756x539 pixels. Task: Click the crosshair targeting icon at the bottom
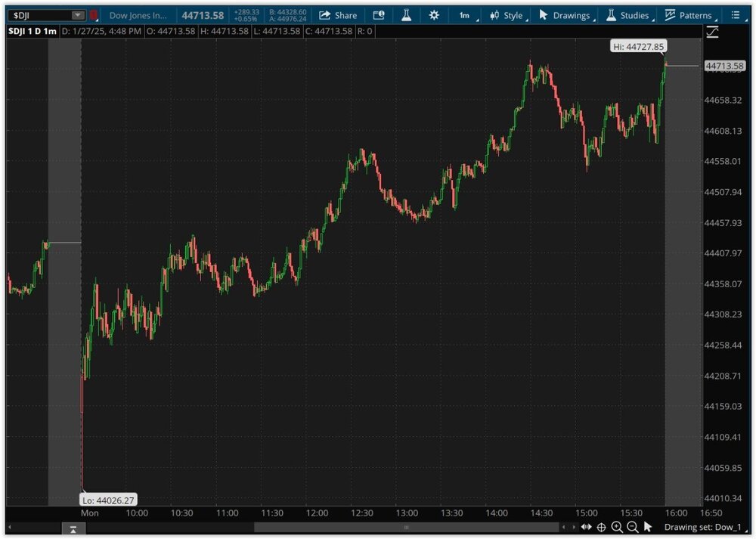[601, 527]
